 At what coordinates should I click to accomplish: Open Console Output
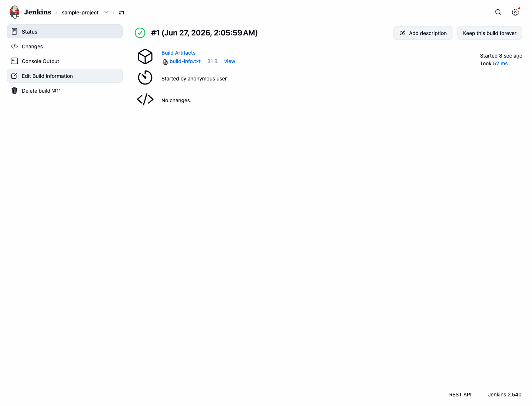pyautogui.click(x=65, y=61)
